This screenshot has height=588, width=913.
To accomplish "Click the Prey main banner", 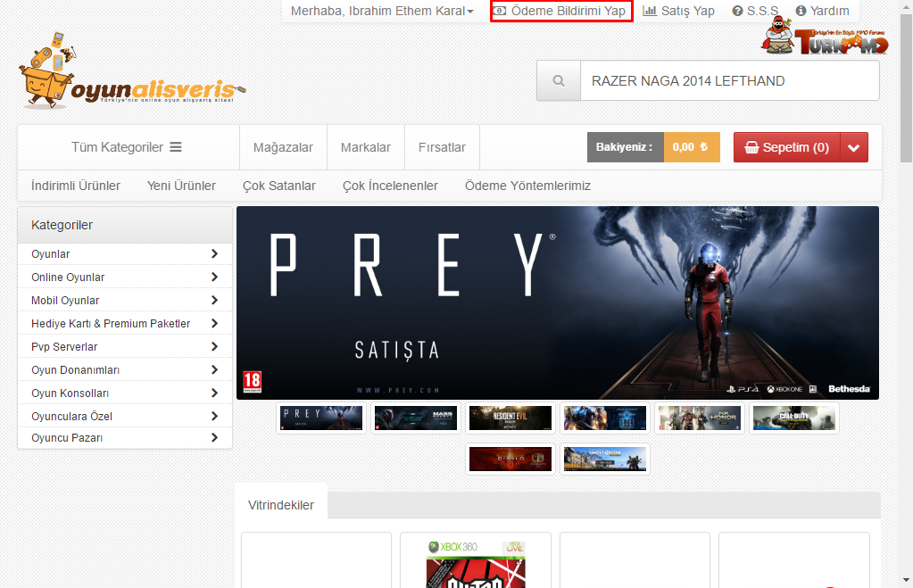I will pos(557,302).
